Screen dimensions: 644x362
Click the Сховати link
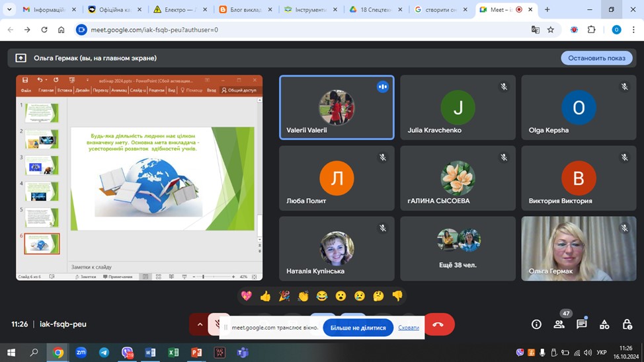tap(408, 328)
